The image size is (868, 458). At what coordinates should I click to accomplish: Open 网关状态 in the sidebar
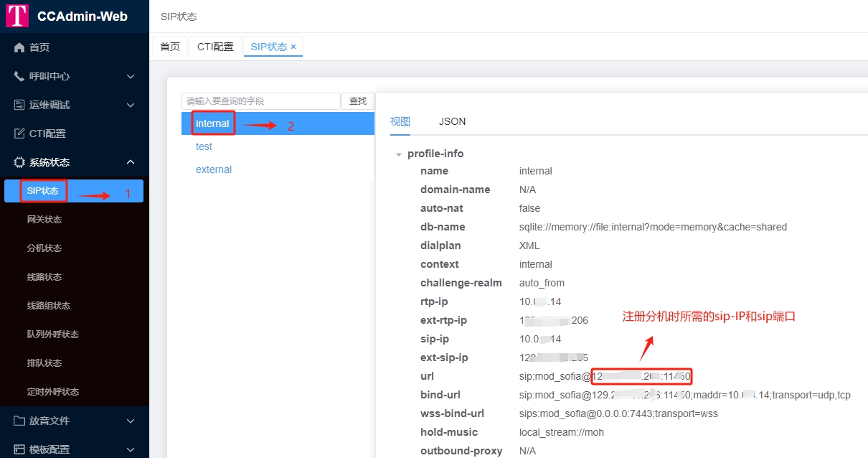click(x=44, y=220)
